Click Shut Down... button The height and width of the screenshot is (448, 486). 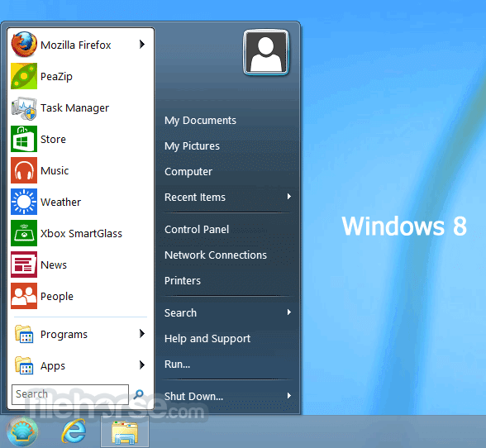tap(193, 396)
